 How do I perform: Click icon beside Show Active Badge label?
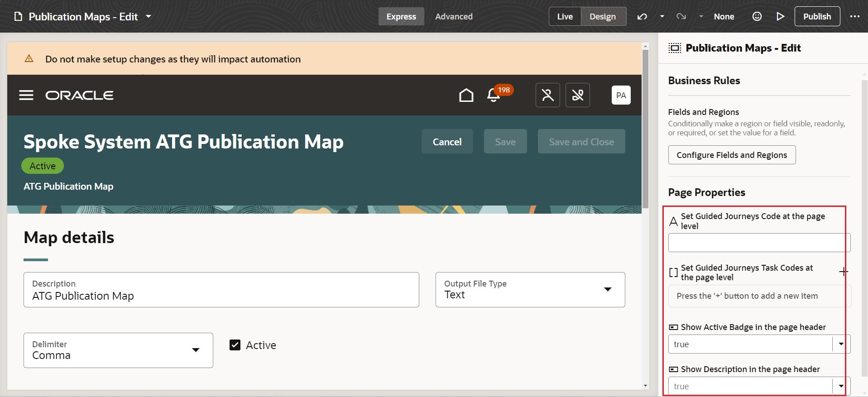coord(673,327)
